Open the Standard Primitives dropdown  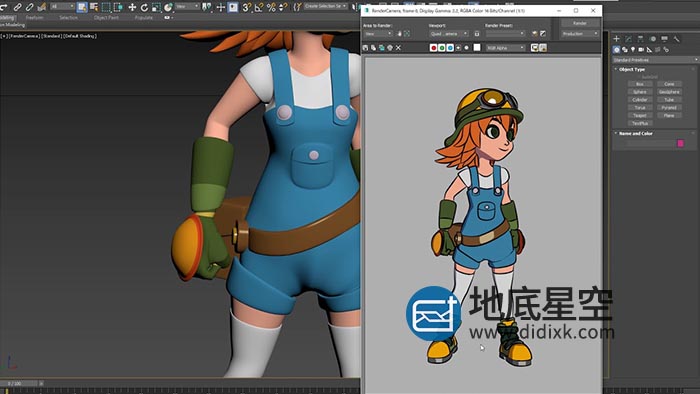pos(655,60)
